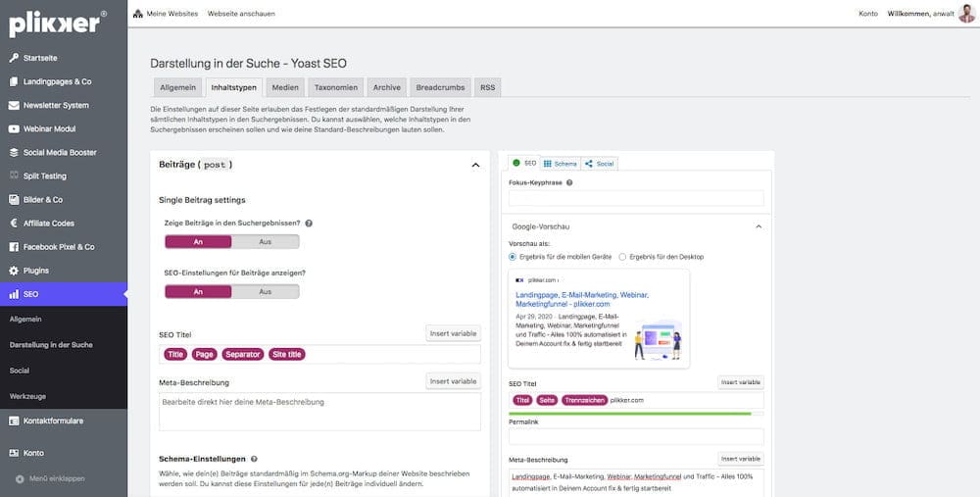The height and width of the screenshot is (497, 980).
Task: Open Social Media Booster icon
Action: point(14,152)
